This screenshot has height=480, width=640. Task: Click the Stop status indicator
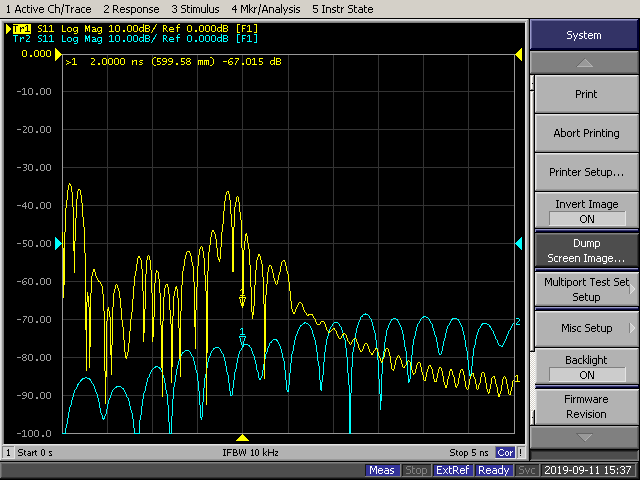pyautogui.click(x=416, y=470)
